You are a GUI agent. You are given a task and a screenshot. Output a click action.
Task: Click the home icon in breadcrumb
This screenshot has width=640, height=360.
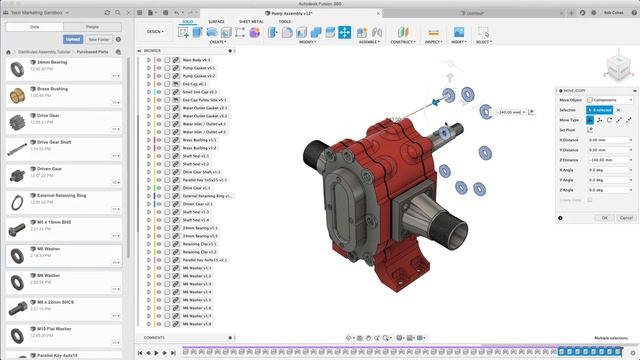8,52
